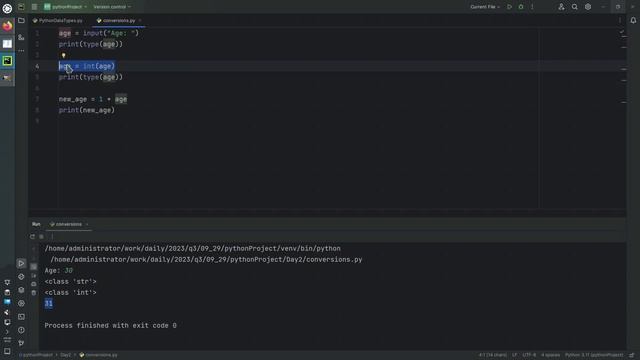Image resolution: width=640 pixels, height=360 pixels.
Task: Open the LF line separator selector
Action: pyautogui.click(x=514, y=355)
